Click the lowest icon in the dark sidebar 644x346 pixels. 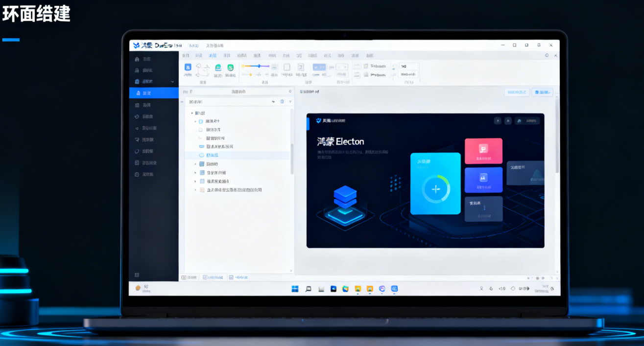click(137, 275)
